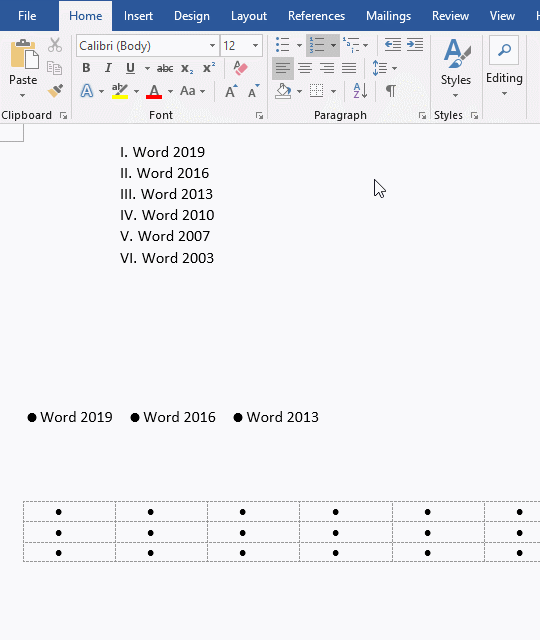Sort the selected text A to Z
The width and height of the screenshot is (540, 640).
click(360, 91)
